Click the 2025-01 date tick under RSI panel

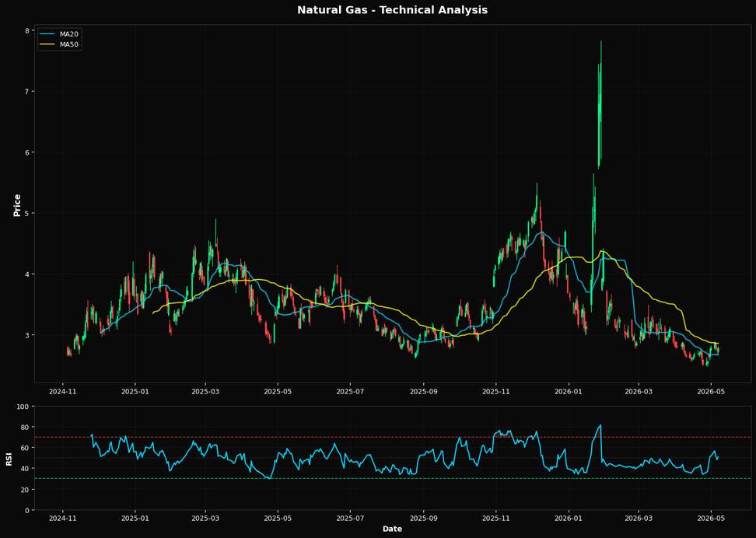click(135, 519)
